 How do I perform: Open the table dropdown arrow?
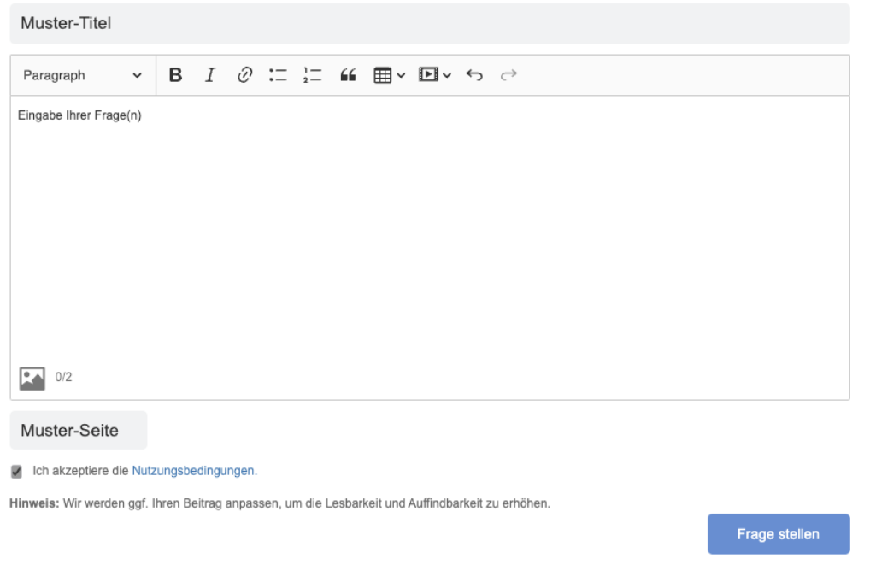(401, 75)
